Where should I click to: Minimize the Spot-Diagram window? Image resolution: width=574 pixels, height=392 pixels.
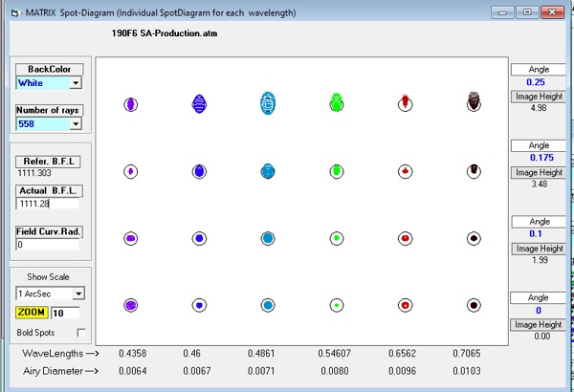click(x=504, y=11)
